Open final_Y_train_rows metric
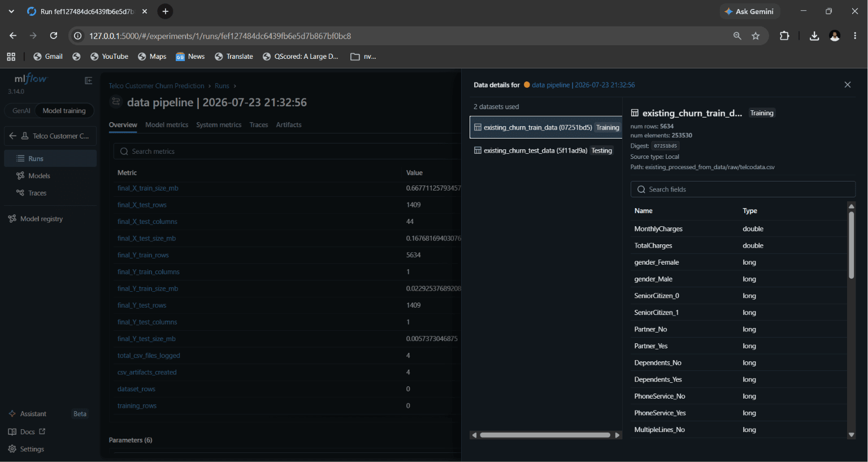Viewport: 868px width, 462px height. [x=143, y=255]
